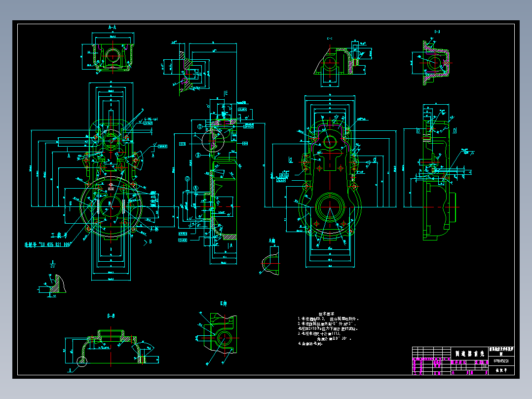Select the "工装号" annotation text

click(59, 236)
